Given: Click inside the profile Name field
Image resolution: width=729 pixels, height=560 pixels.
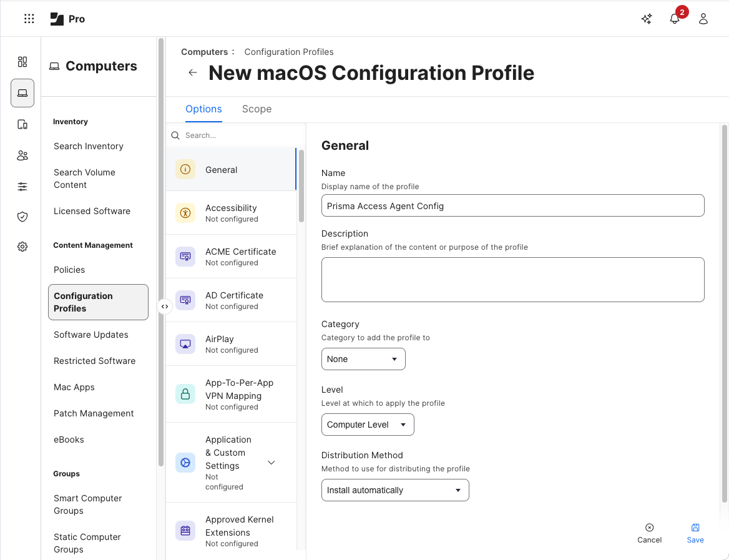Looking at the screenshot, I should point(512,205).
